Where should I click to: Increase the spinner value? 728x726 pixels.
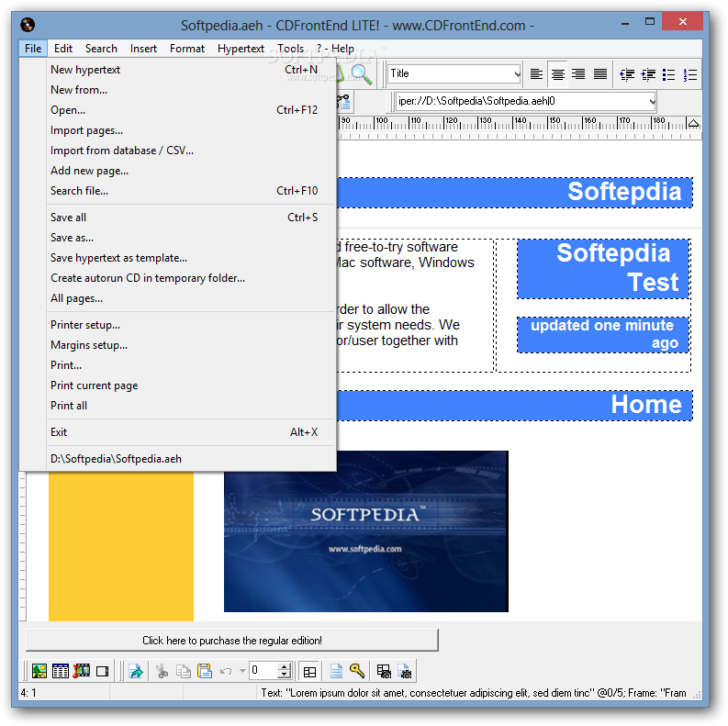285,666
